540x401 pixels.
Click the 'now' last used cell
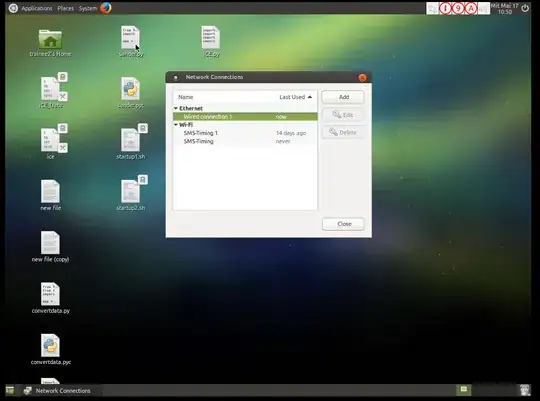pos(281,117)
